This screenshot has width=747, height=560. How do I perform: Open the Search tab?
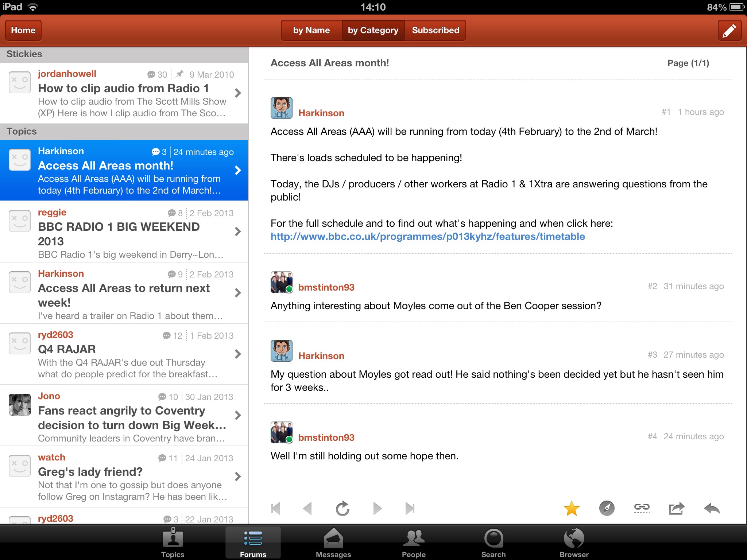(x=494, y=542)
